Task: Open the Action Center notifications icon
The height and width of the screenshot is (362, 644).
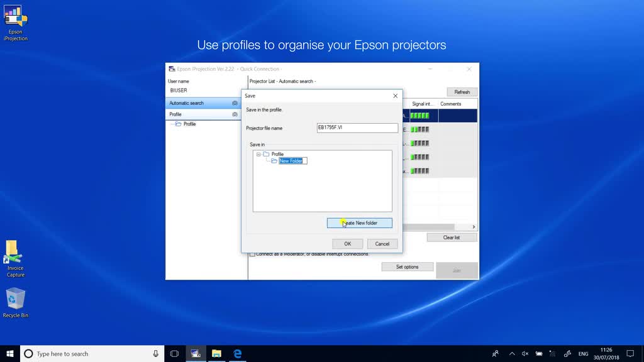Action: click(630, 353)
